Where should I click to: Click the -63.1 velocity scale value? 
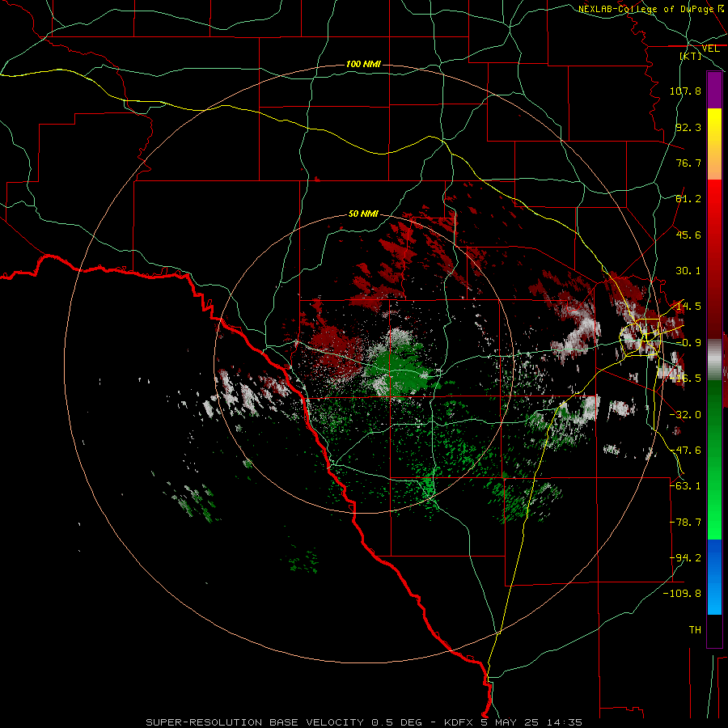pos(685,486)
